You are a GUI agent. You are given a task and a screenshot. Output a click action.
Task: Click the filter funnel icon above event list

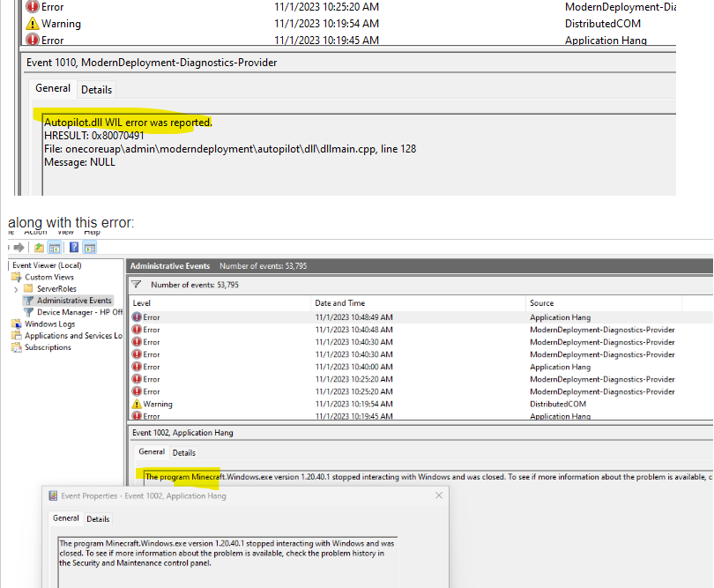pyautogui.click(x=137, y=285)
